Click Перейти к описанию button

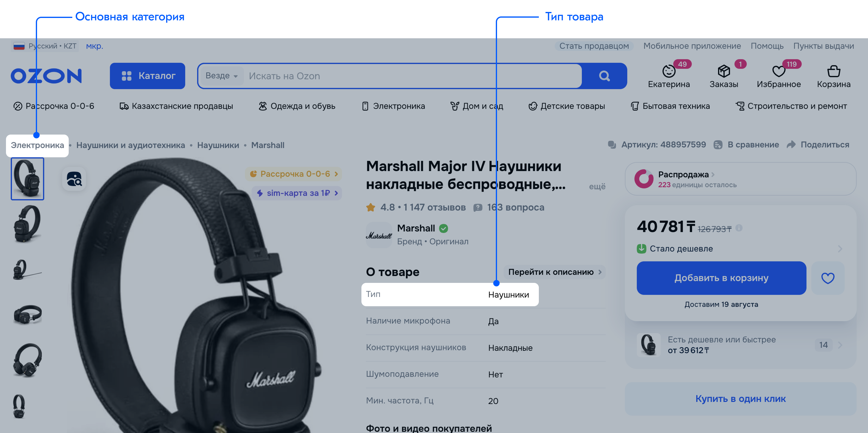point(554,272)
